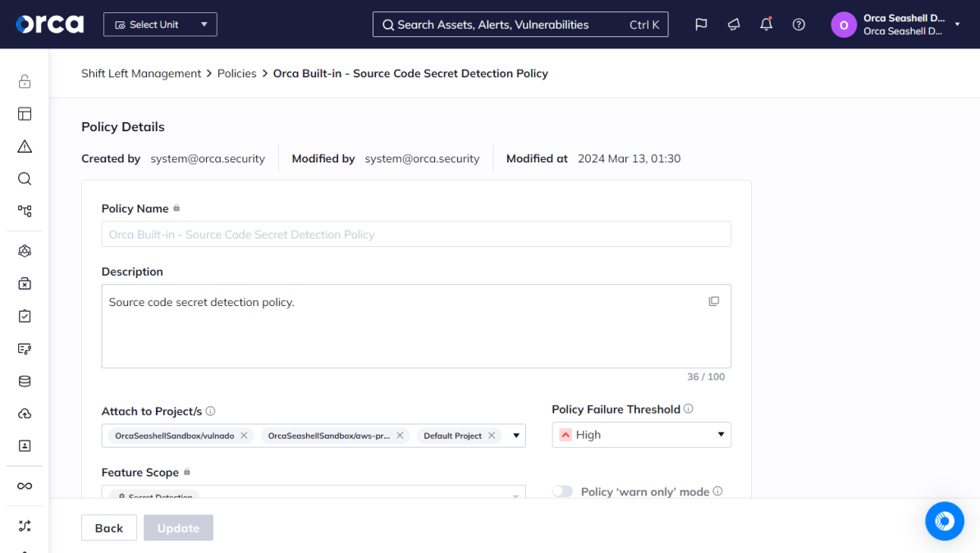980x553 pixels.
Task: Open the search magnifier sidebar icon
Action: click(25, 179)
